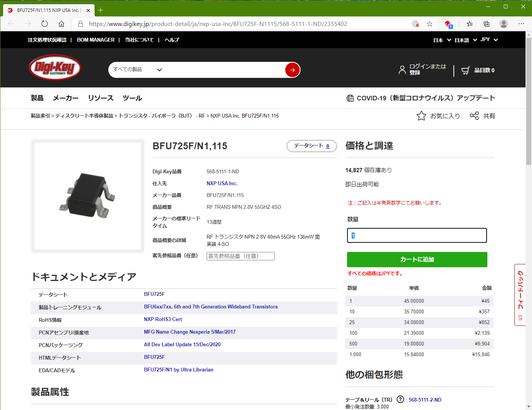Image resolution: width=532 pixels, height=410 pixels.
Task: Open the メーカー menu
Action: [66, 98]
